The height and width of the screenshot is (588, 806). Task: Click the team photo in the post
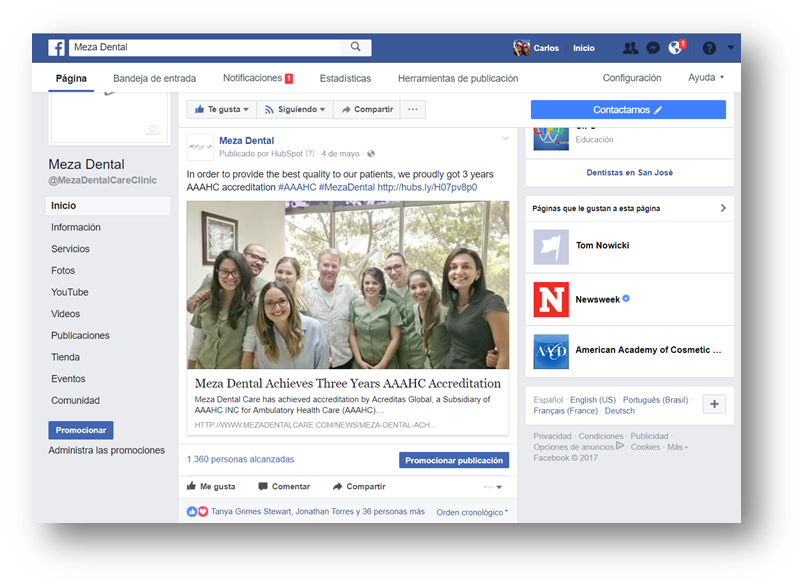click(348, 285)
